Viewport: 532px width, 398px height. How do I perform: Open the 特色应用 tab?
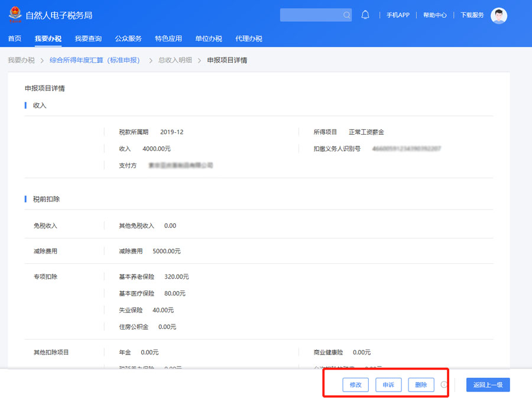pyautogui.click(x=168, y=39)
